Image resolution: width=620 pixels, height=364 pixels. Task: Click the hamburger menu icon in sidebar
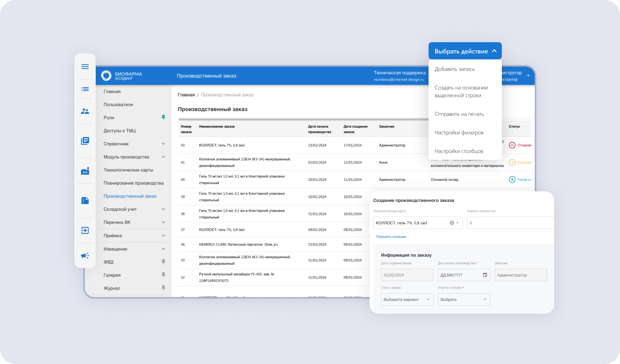click(x=85, y=67)
